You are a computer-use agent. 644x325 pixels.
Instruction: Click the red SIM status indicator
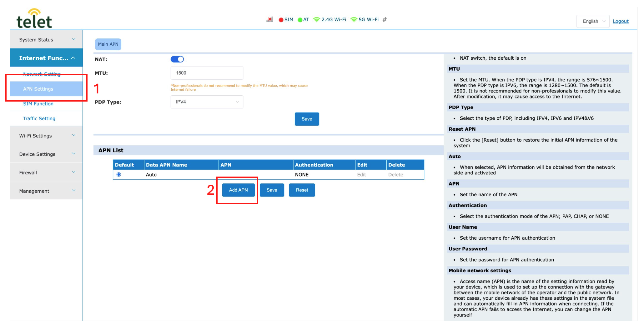point(281,20)
